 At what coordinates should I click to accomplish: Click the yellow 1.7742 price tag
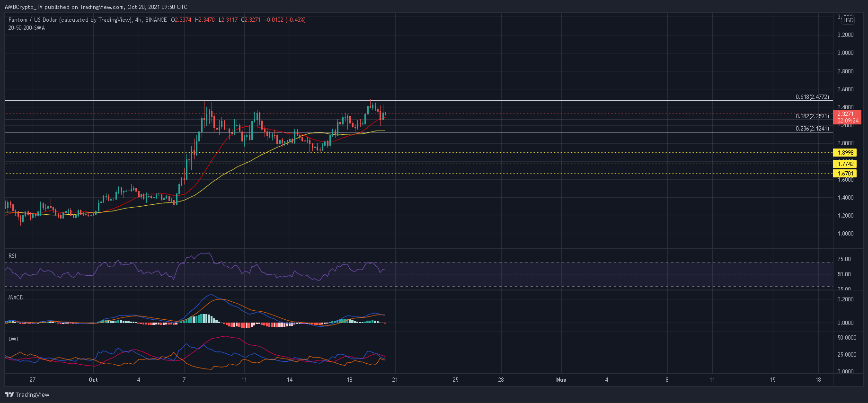(x=845, y=164)
